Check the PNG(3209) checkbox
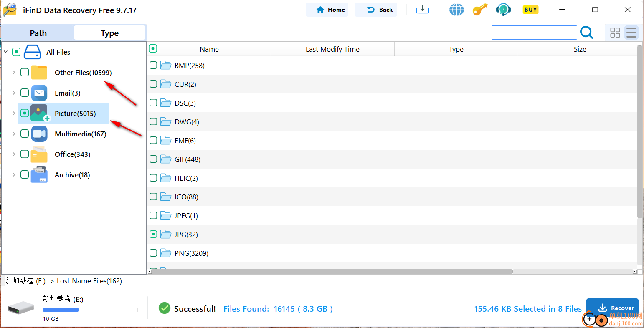 [x=153, y=253]
